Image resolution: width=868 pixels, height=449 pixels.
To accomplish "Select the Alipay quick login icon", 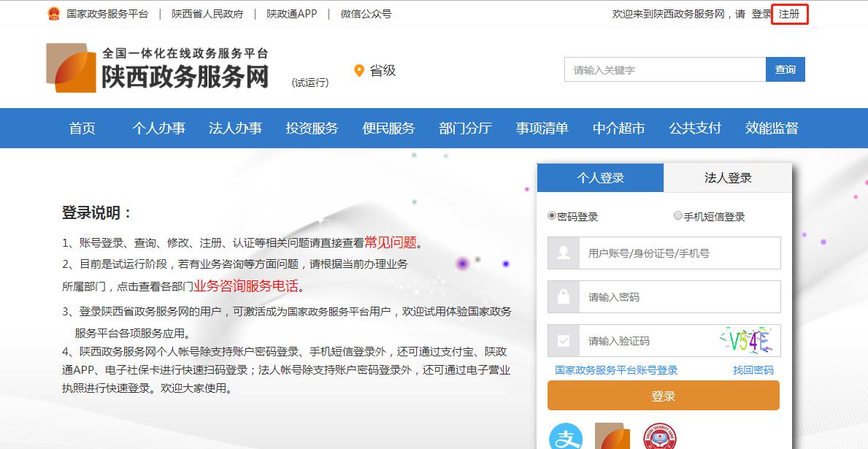I will pos(566,439).
